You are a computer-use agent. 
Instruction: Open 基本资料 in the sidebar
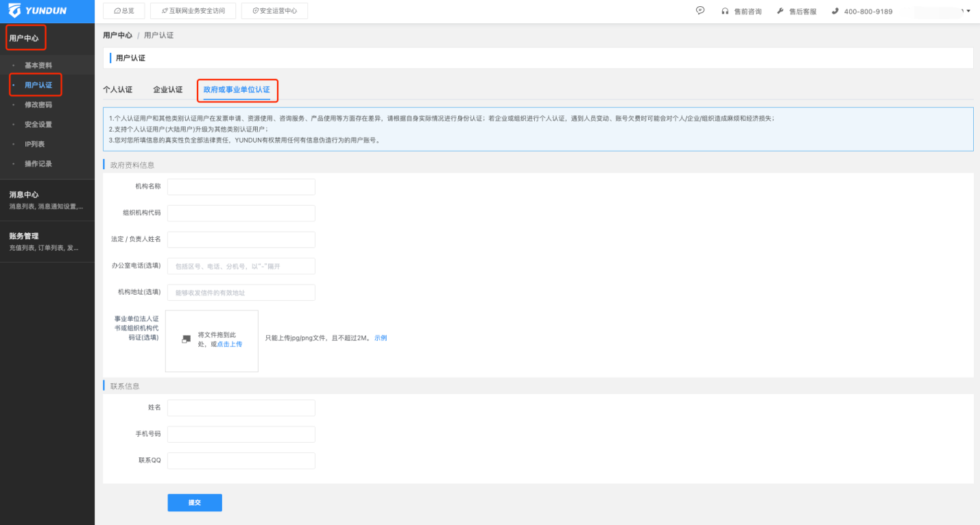(x=38, y=65)
